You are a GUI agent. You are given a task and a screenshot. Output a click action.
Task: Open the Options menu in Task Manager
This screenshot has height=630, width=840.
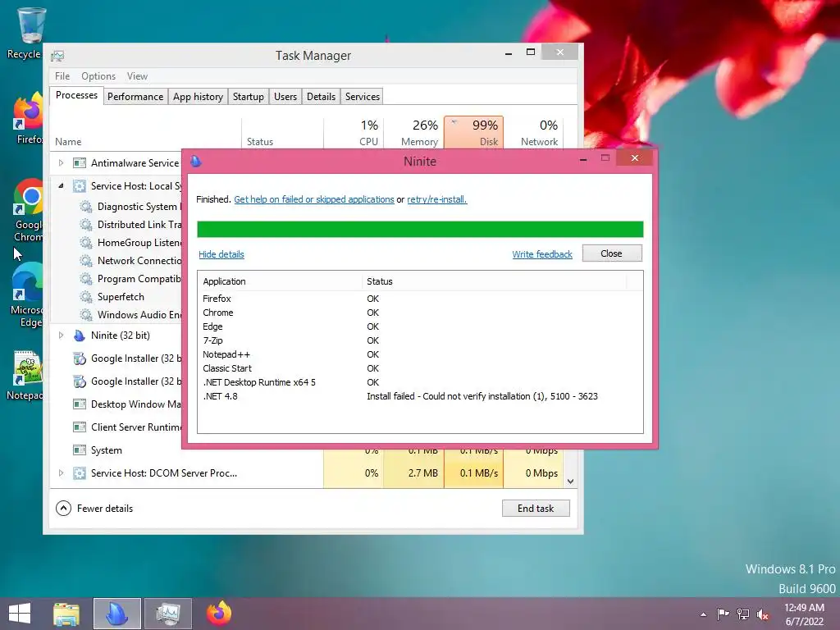point(98,76)
